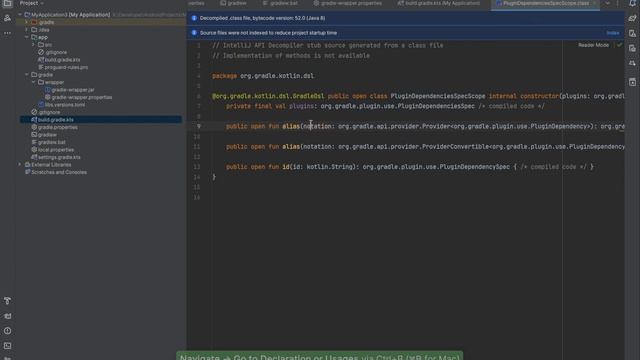Viewport: 640px width, 360px height.
Task: Open Running Devices in right sidebar
Action: point(632,49)
